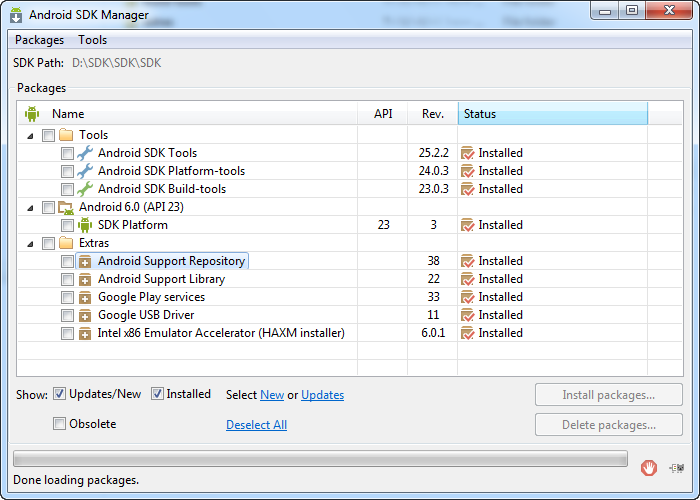
Task: Check the Android Support Library checkbox
Action: (67, 279)
